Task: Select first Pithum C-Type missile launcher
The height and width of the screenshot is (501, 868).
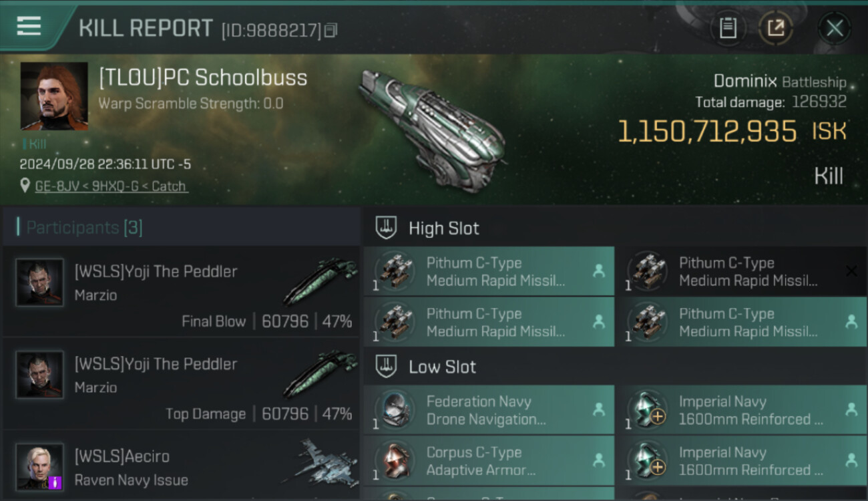Action: pyautogui.click(x=489, y=271)
